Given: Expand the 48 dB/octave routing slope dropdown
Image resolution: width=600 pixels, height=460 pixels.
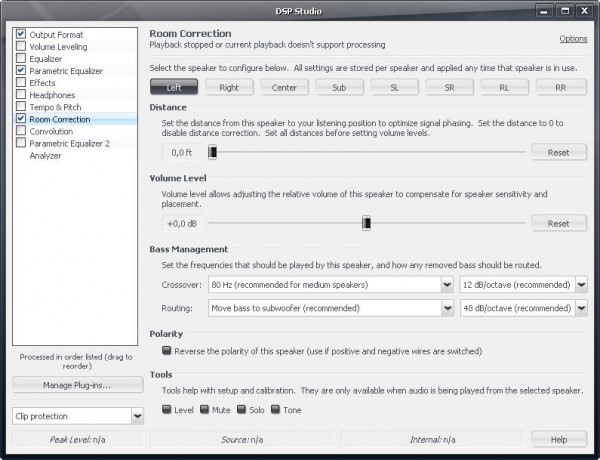Looking at the screenshot, I should pyautogui.click(x=523, y=308).
